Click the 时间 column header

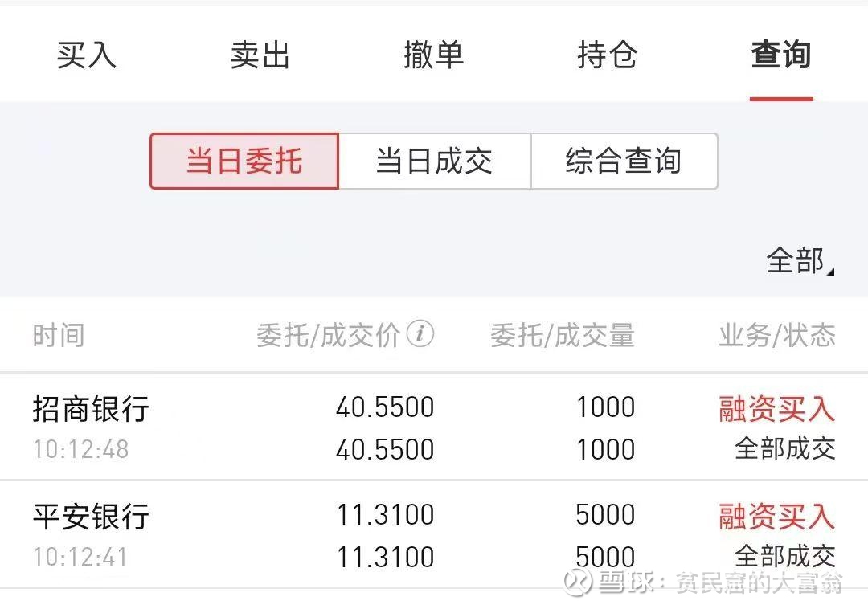pos(58,335)
